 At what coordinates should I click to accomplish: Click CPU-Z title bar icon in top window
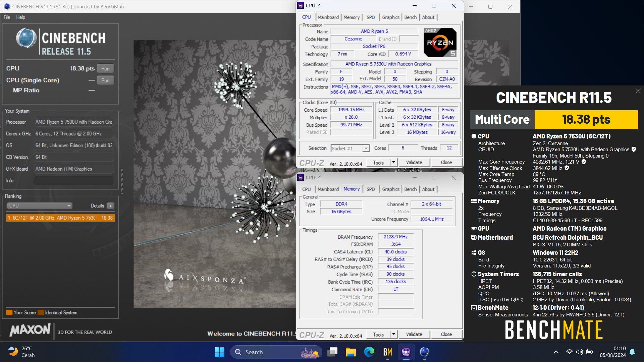pyautogui.click(x=301, y=6)
